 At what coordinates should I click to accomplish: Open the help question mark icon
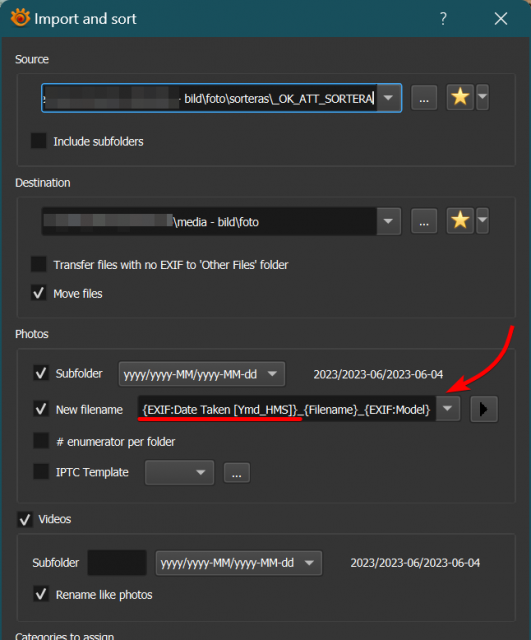click(443, 18)
